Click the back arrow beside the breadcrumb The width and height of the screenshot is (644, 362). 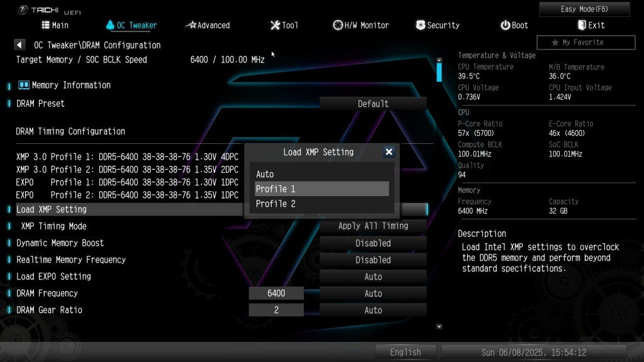coord(19,45)
